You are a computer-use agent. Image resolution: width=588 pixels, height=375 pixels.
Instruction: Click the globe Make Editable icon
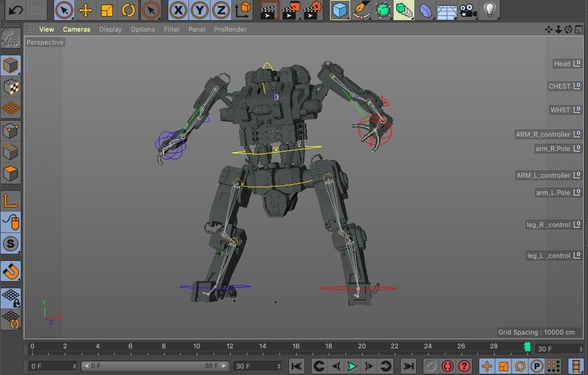coord(11,38)
